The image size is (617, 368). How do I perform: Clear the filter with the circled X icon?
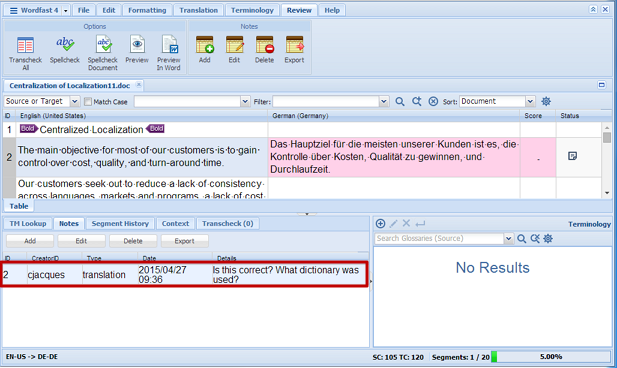tap(433, 102)
